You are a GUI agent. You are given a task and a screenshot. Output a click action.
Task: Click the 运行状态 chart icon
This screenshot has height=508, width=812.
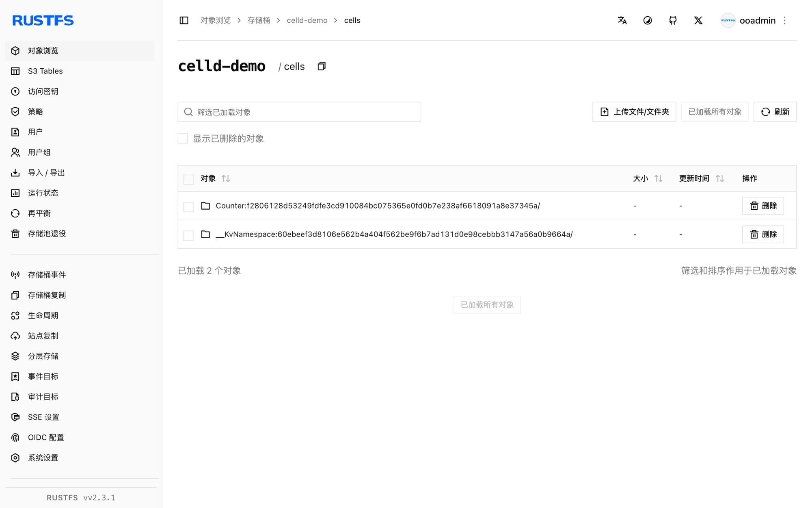click(x=15, y=193)
